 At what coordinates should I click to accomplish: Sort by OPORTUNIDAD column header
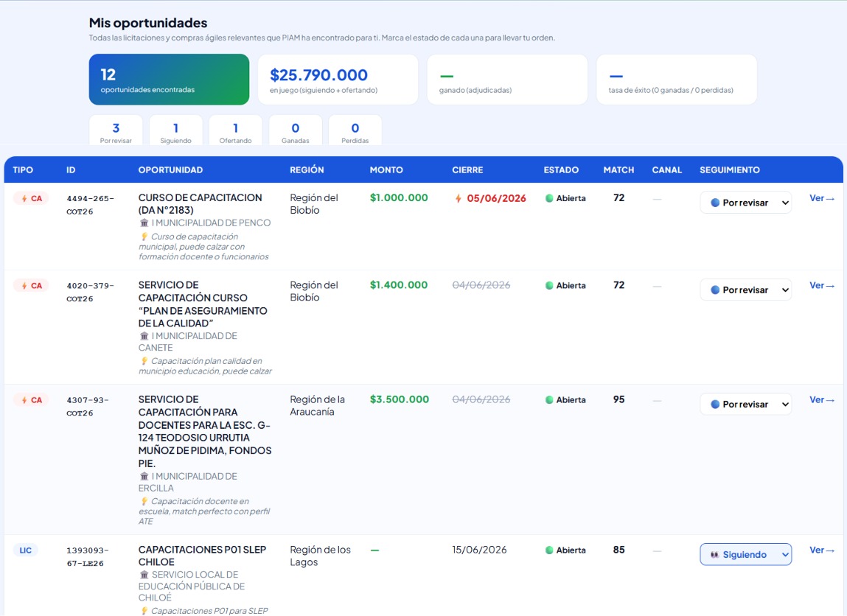click(171, 170)
